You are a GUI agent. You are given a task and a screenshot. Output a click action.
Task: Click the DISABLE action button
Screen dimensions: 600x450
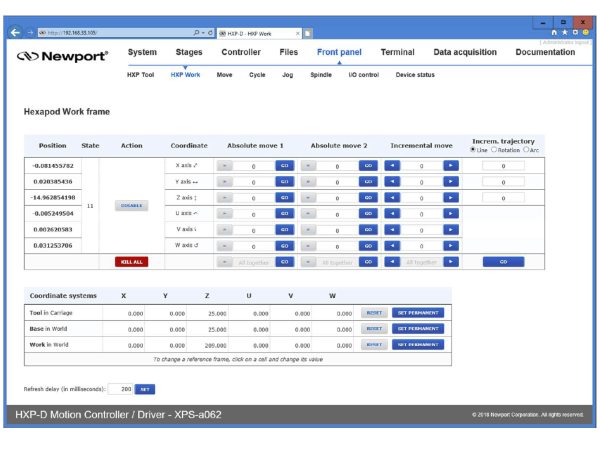pos(132,205)
